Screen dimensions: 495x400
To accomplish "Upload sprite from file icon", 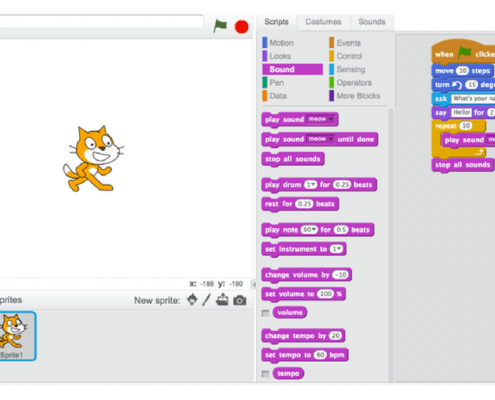I will pyautogui.click(x=222, y=300).
